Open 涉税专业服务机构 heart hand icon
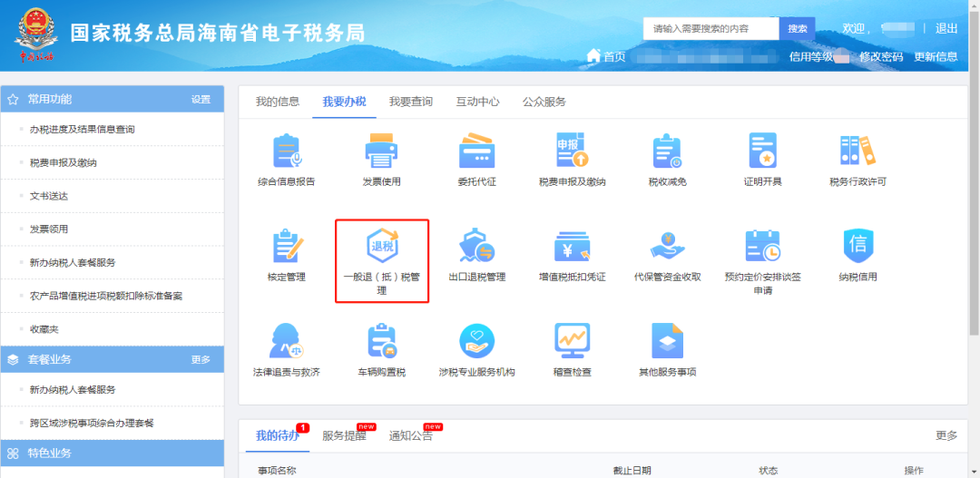Screen dimensions: 980x478 (477, 341)
